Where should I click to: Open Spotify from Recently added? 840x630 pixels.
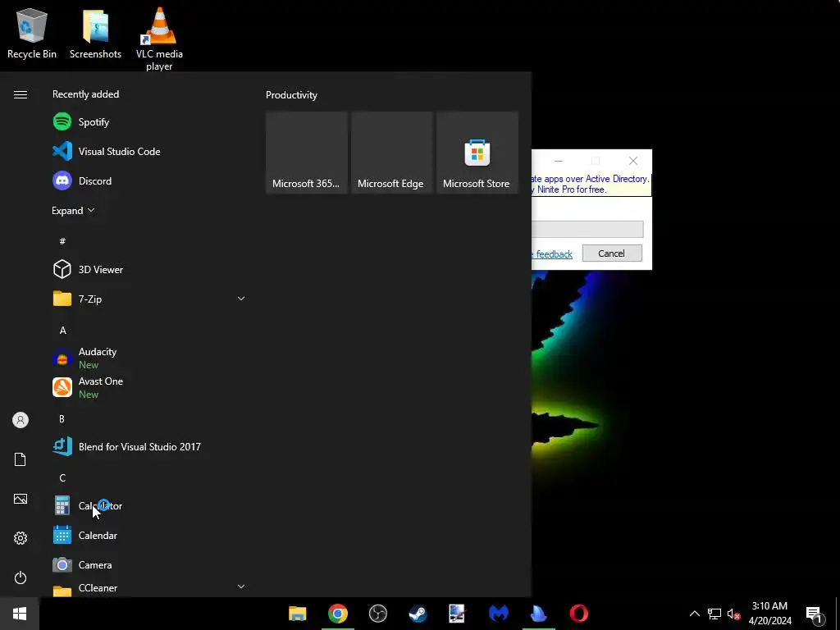pyautogui.click(x=148, y=122)
